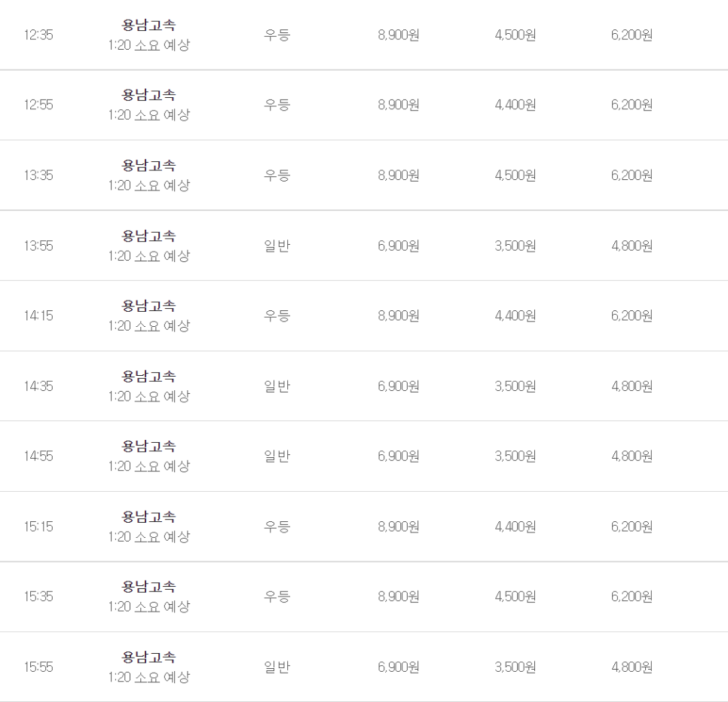Select the 12:55 departure row
This screenshot has height=702, width=728.
coord(364,105)
